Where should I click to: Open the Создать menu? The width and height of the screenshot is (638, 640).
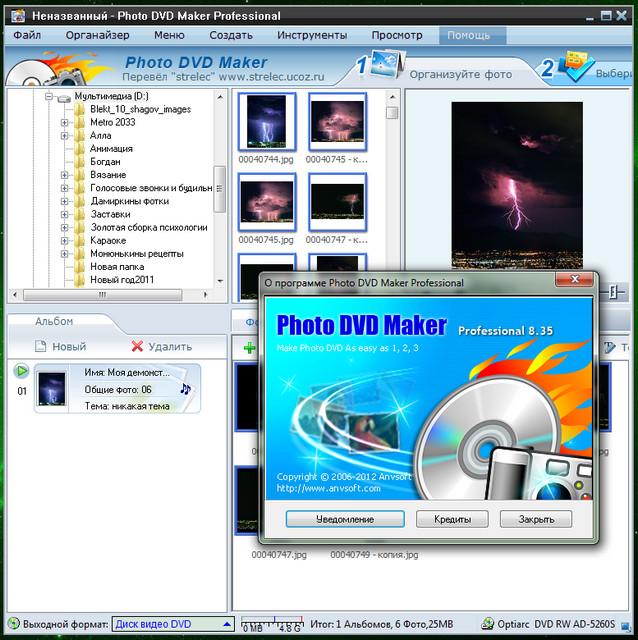(x=231, y=35)
